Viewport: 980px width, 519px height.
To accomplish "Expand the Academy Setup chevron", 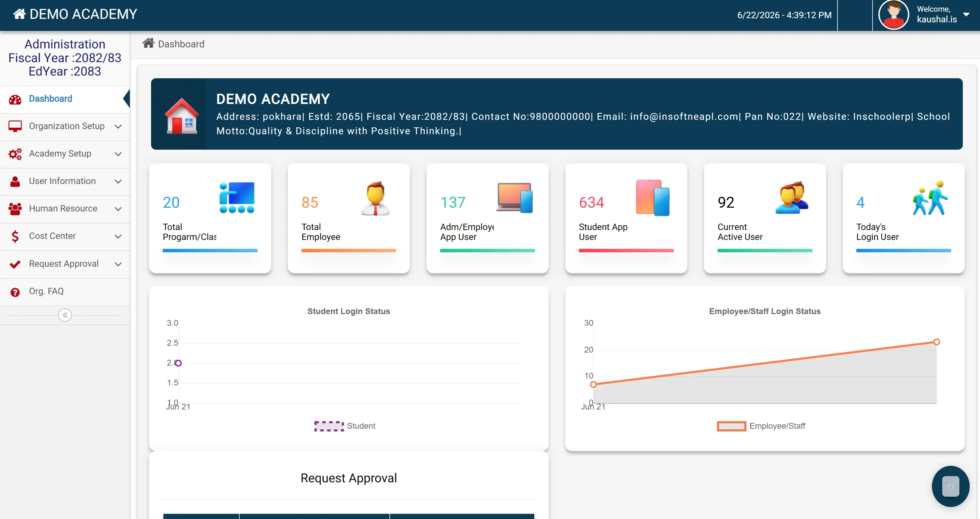I will click(118, 154).
